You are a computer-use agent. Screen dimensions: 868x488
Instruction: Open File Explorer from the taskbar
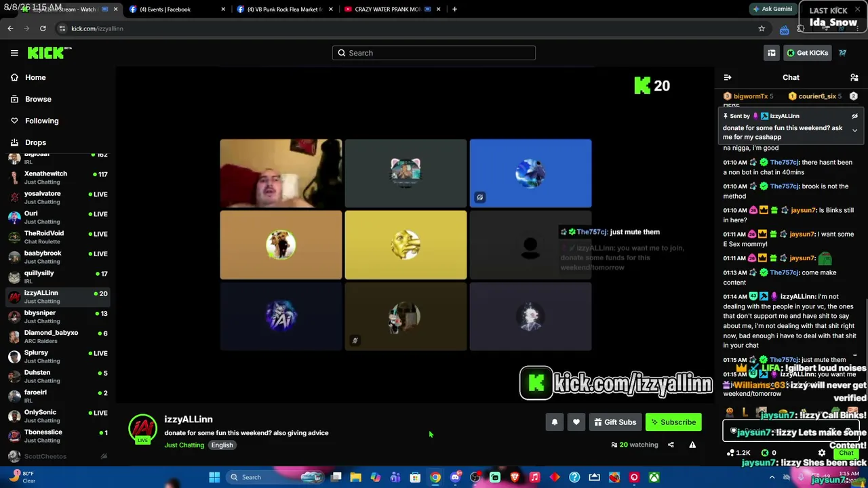tap(355, 477)
